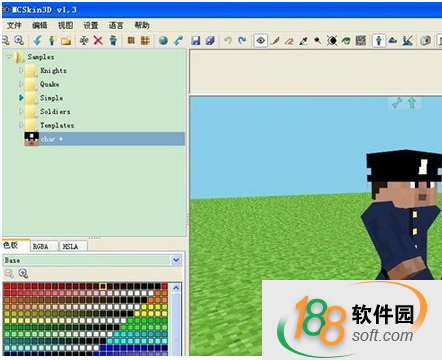Switch to the RGBA color tab
The image size is (442, 360).
(x=41, y=246)
